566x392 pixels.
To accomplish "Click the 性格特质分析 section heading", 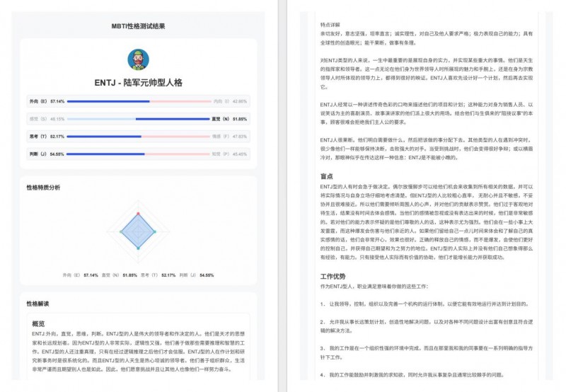I will tap(43, 188).
